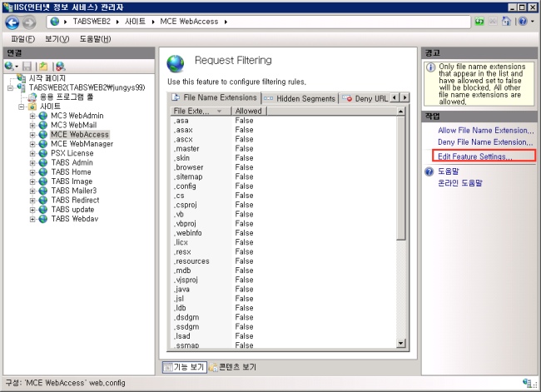
Task: Click the 사이트 breadcrumb in address bar
Action: point(135,22)
